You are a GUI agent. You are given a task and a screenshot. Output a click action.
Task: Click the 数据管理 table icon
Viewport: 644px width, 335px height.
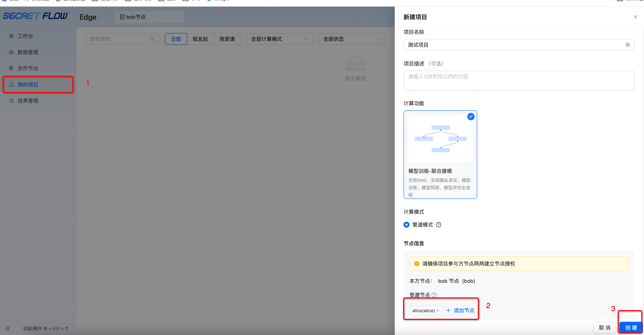click(x=11, y=52)
